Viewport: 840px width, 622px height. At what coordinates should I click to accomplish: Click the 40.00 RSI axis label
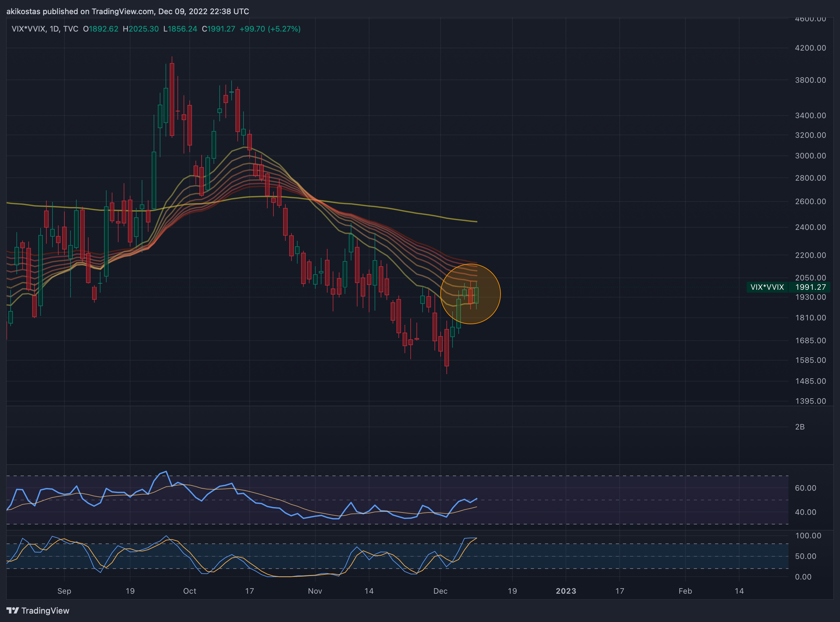point(805,512)
